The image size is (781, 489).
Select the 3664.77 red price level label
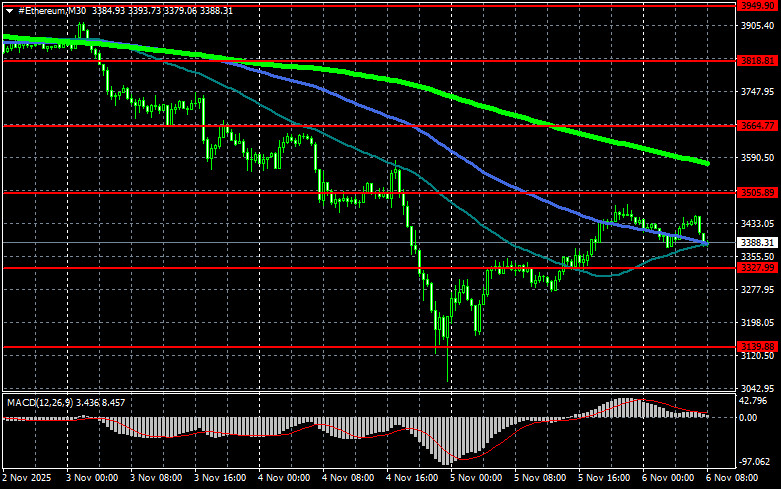coord(757,126)
